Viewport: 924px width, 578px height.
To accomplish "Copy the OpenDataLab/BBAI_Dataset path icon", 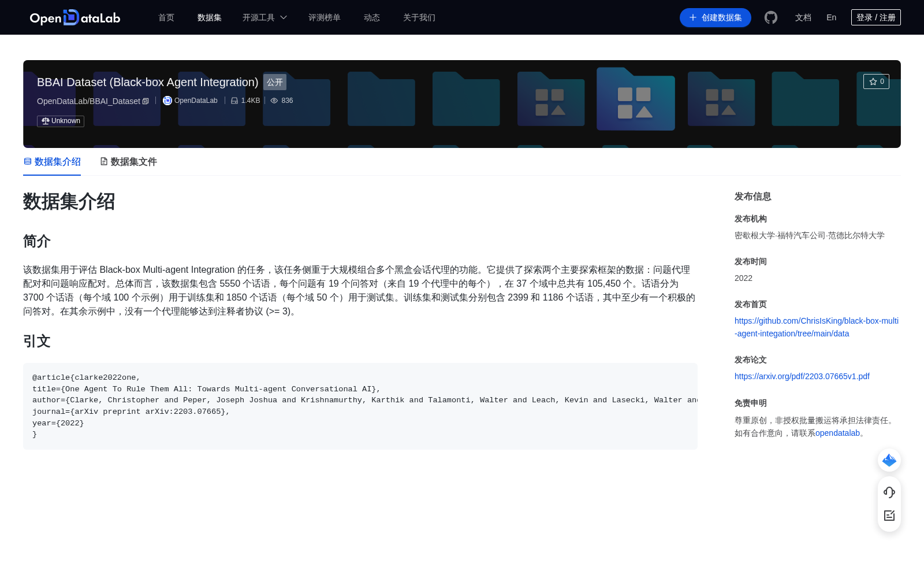I will point(146,101).
